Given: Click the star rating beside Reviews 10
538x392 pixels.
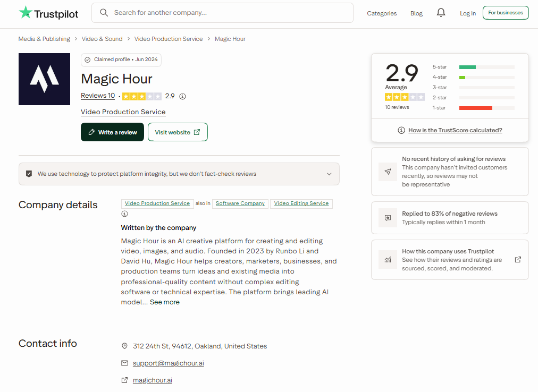Looking at the screenshot, I should click(x=142, y=96).
